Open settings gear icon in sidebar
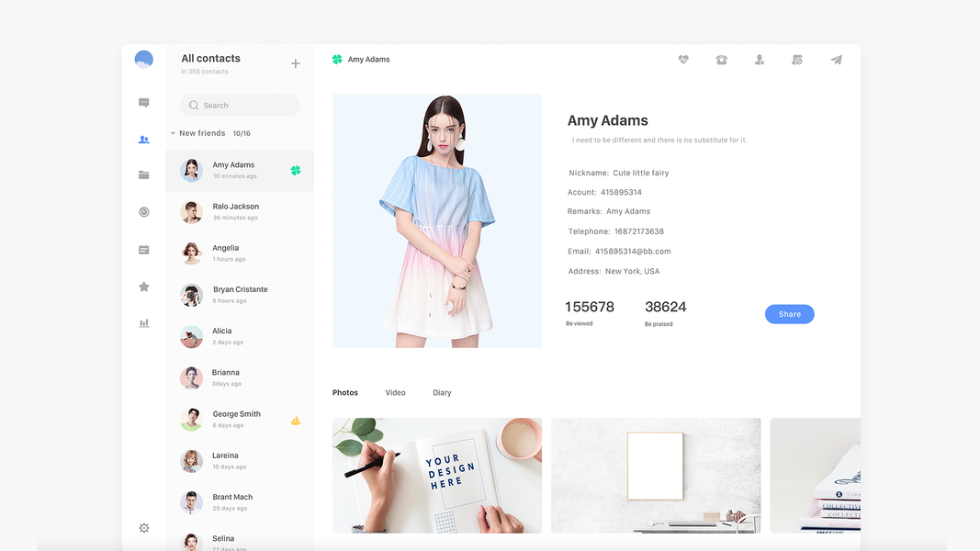Image resolution: width=980 pixels, height=551 pixels. [144, 528]
